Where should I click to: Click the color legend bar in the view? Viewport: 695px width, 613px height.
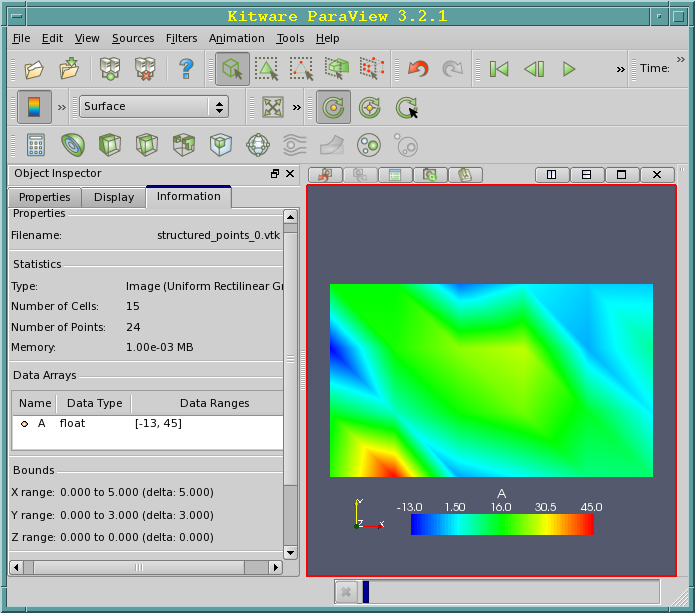pos(501,524)
